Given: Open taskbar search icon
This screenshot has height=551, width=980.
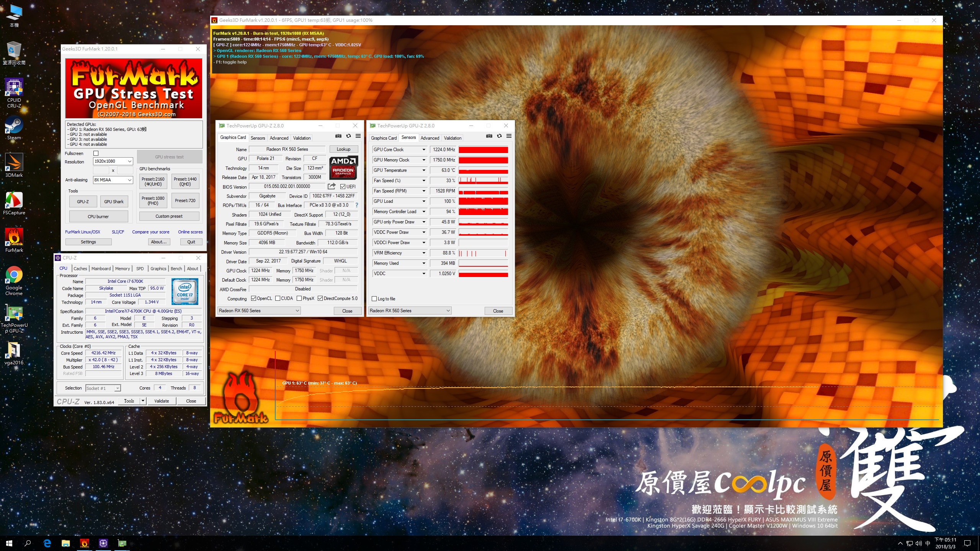Looking at the screenshot, I should tap(28, 543).
